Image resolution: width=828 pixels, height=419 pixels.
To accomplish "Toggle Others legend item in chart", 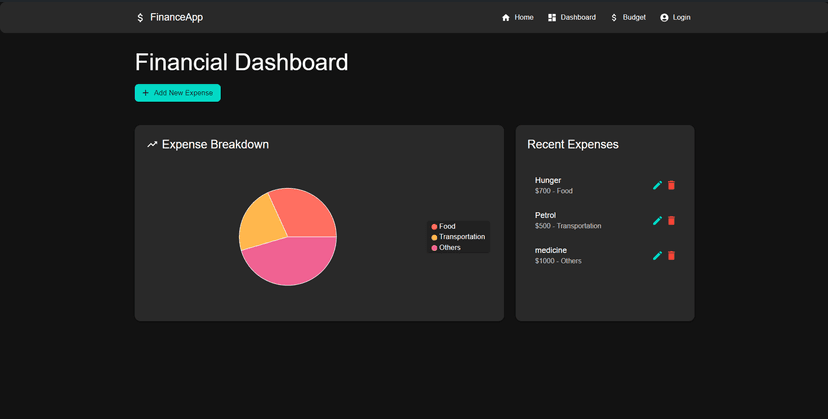I will click(x=446, y=247).
